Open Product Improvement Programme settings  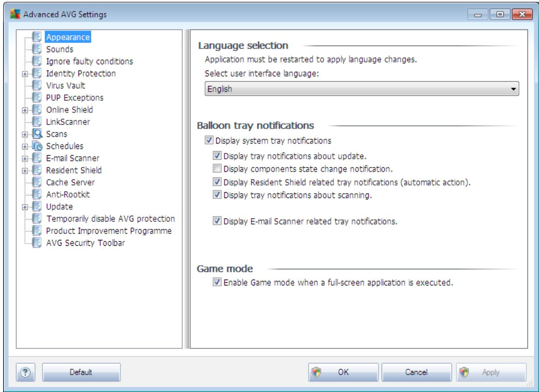[109, 230]
